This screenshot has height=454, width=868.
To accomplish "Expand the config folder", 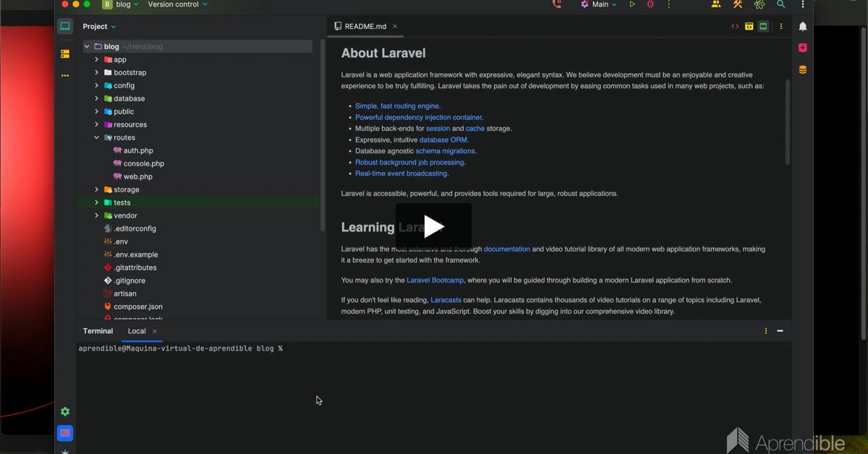I will coord(96,85).
